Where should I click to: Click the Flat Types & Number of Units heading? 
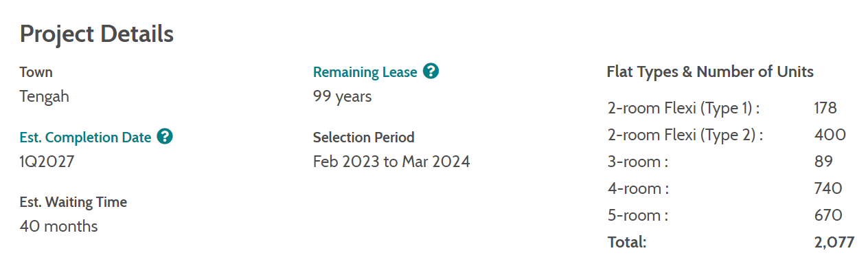point(710,71)
